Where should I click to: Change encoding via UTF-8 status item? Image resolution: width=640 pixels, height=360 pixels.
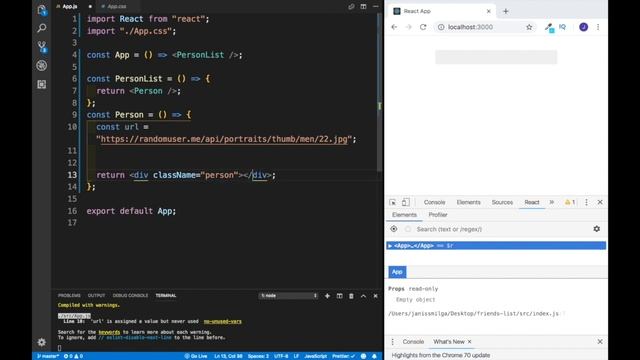tap(281, 356)
